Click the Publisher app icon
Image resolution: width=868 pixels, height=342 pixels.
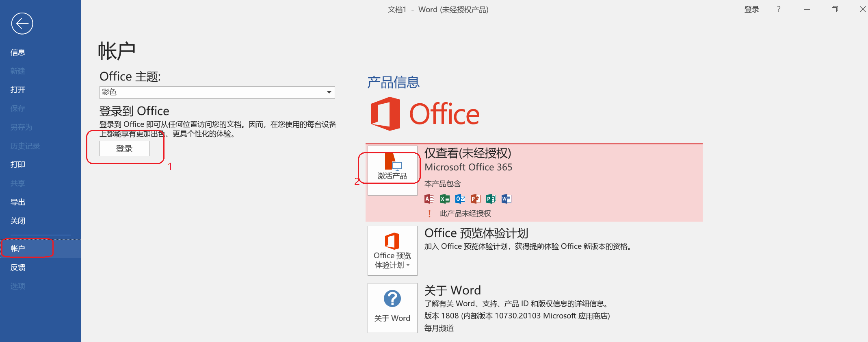(491, 199)
